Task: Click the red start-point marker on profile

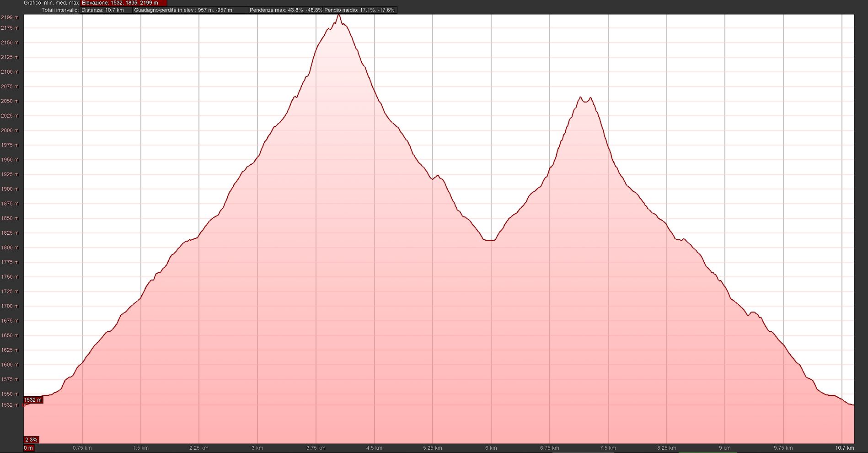Action: (x=24, y=405)
